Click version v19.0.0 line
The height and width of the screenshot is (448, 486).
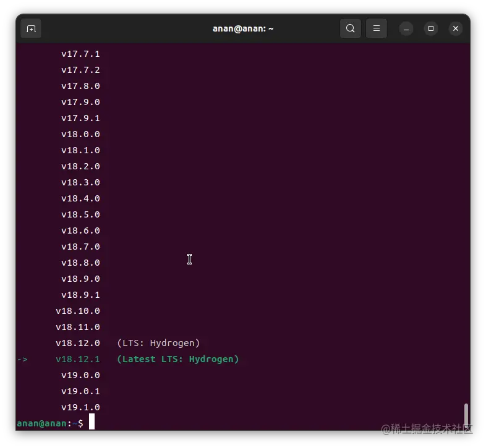tap(80, 376)
